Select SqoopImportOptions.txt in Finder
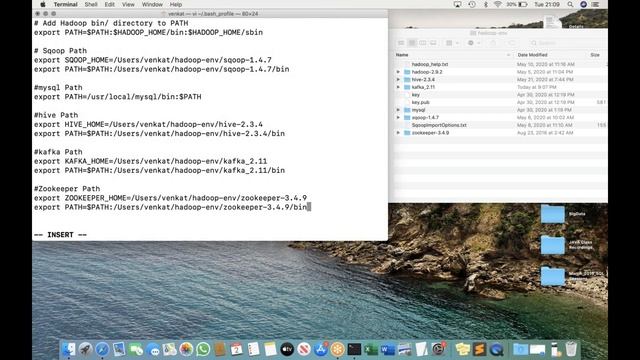Screen dimensions: 640x360 (x=439, y=125)
